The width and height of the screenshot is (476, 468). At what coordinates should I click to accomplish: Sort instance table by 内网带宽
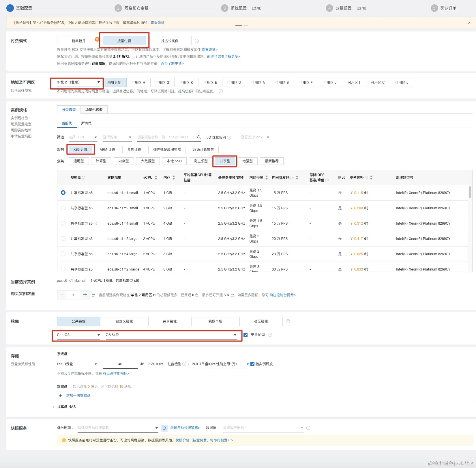coord(267,178)
